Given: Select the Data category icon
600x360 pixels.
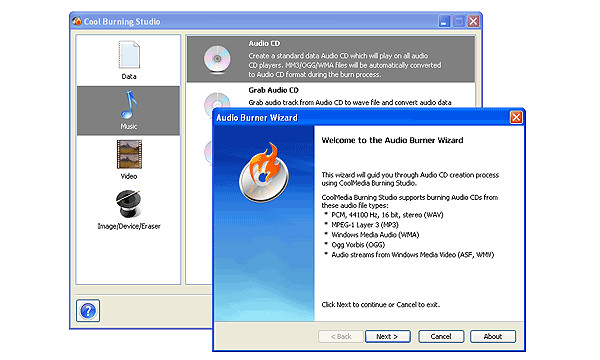Looking at the screenshot, I should click(x=129, y=54).
